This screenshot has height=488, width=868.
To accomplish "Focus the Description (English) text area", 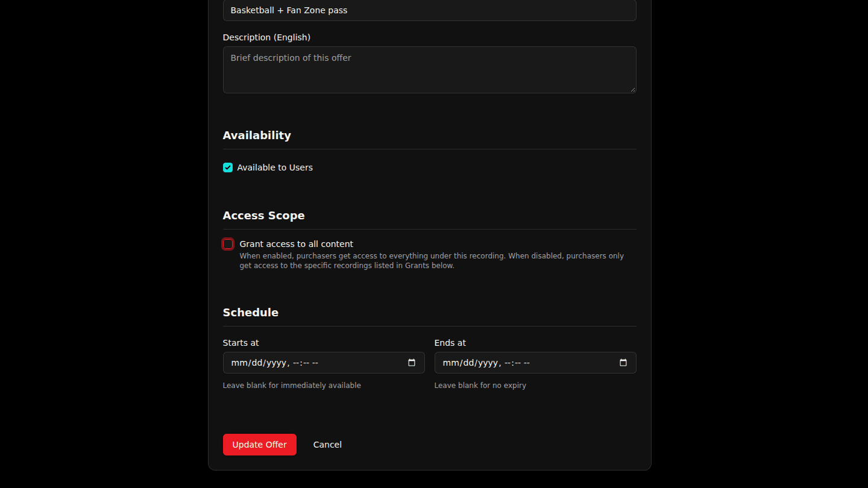I will click(430, 70).
